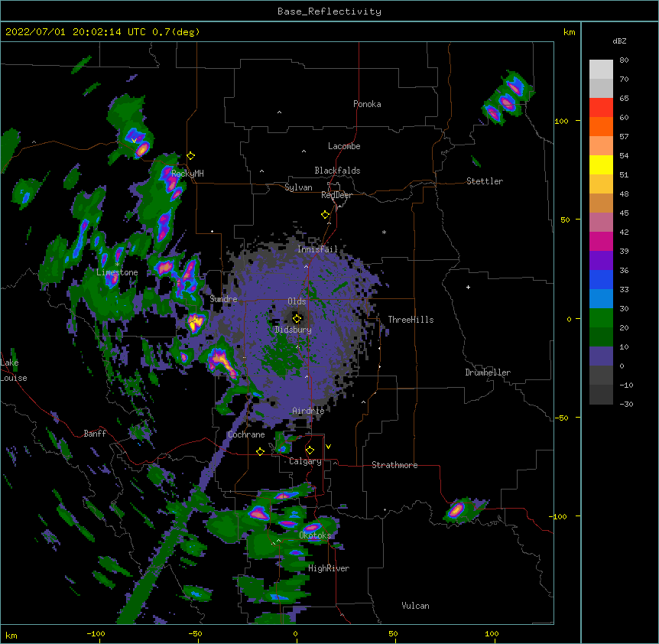This screenshot has width=659, height=644.
Task: Select the yellow 54-51 dBZ legend swatch
Action: pos(601,164)
